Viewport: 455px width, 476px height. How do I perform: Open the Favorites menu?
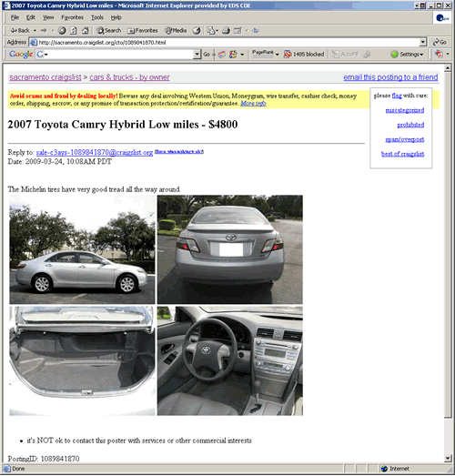[x=72, y=17]
